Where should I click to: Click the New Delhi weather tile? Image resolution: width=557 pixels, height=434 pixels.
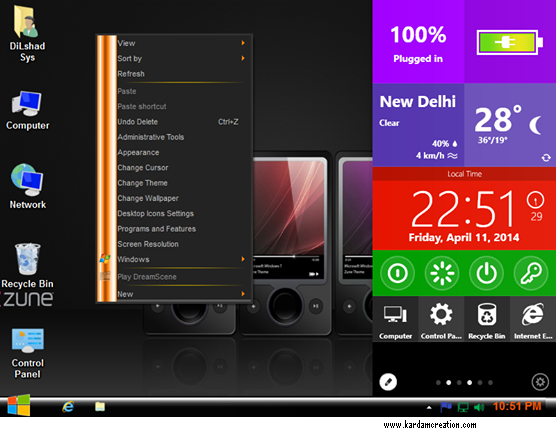pyautogui.click(x=418, y=125)
